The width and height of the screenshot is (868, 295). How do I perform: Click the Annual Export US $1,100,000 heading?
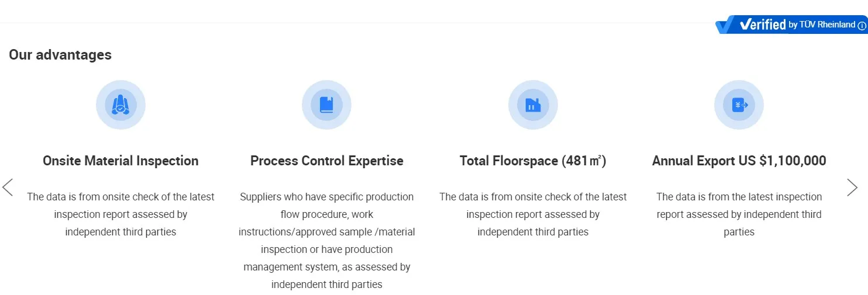[739, 161]
